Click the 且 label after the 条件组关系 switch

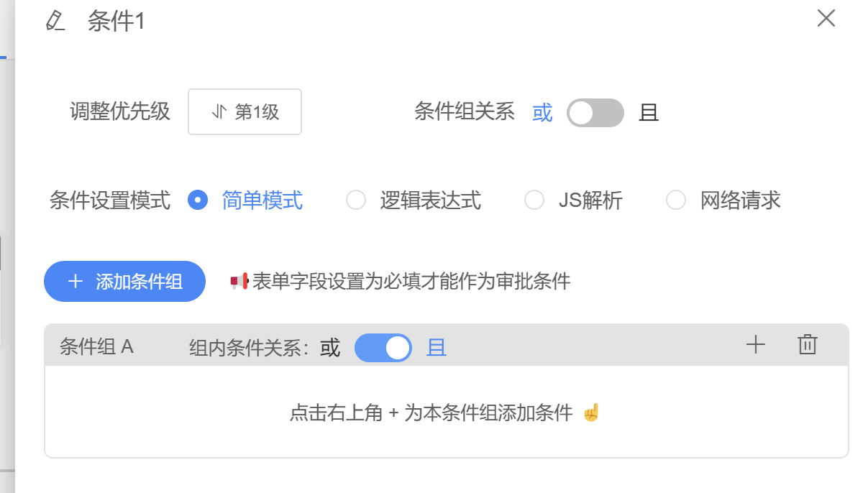click(649, 113)
